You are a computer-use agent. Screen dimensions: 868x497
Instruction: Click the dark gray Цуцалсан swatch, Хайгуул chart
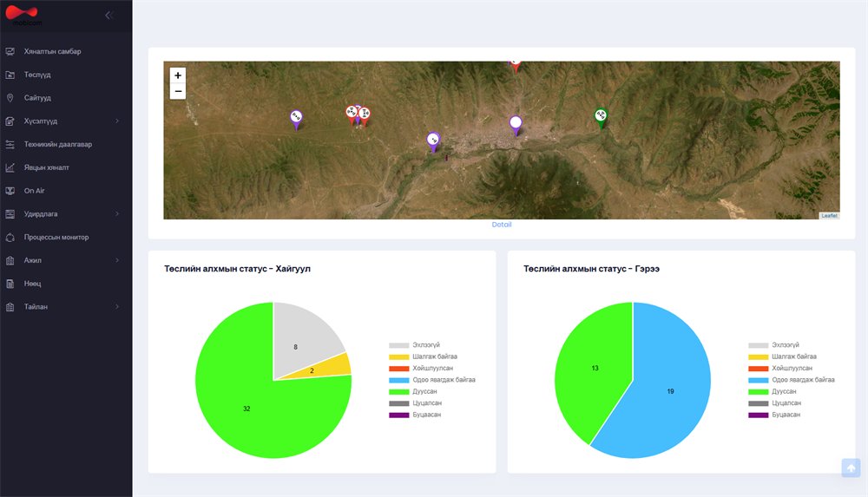click(398, 403)
